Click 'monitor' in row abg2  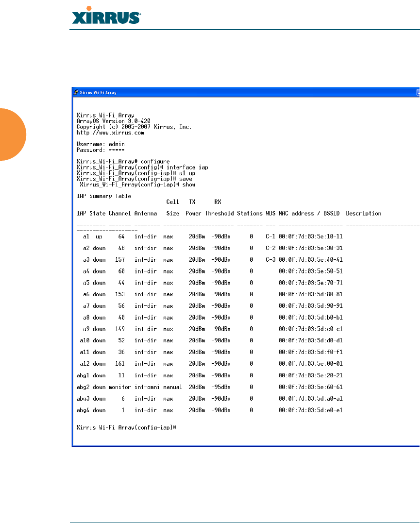click(120, 387)
